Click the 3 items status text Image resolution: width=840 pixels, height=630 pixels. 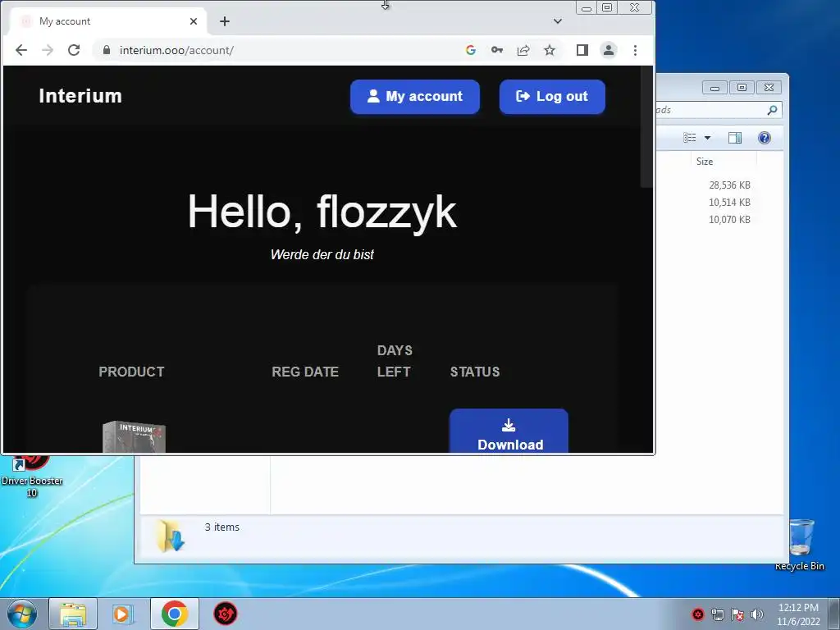221,527
